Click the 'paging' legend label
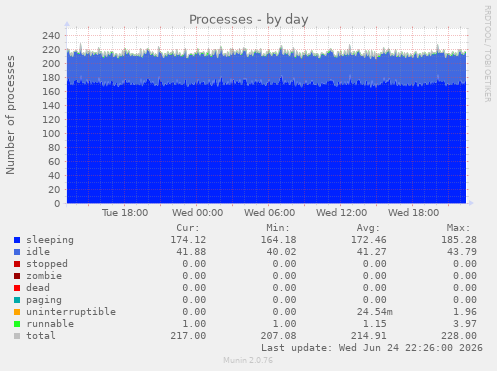Viewport: 497px width, 371px height. tap(44, 300)
